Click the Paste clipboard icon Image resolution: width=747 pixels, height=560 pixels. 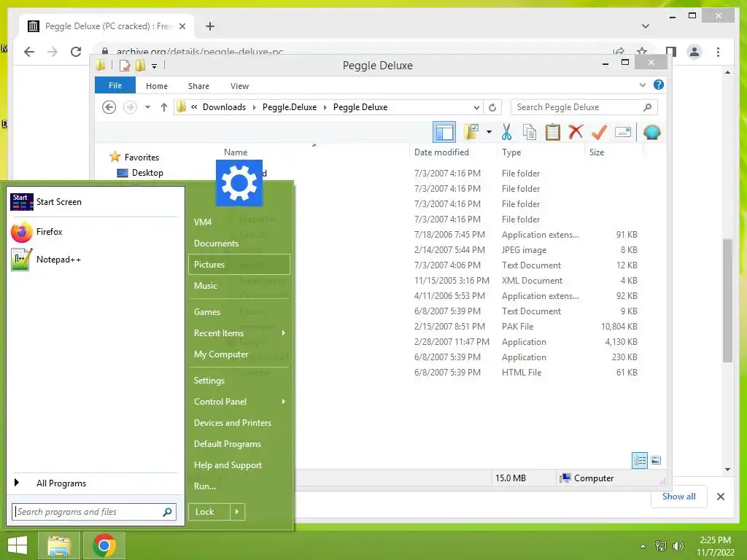tap(553, 132)
